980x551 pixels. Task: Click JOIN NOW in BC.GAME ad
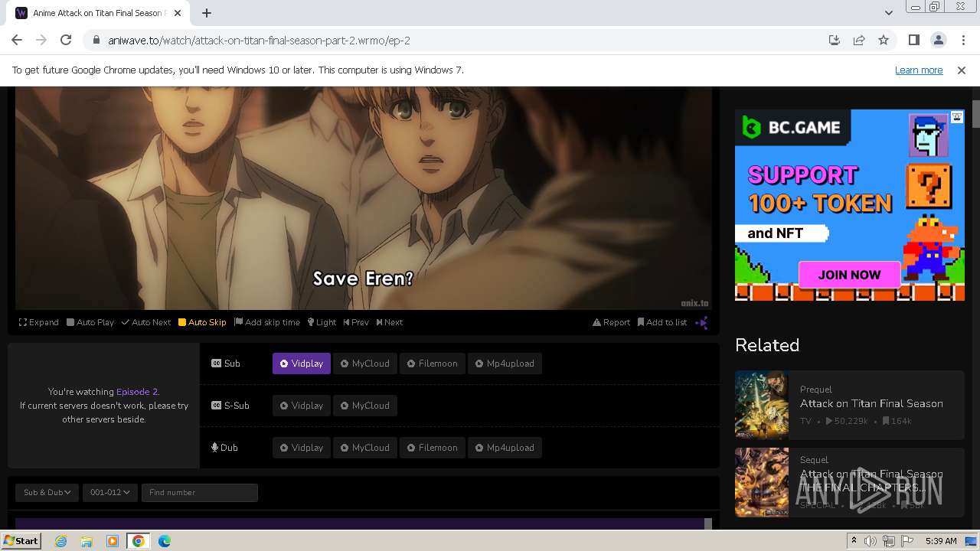(x=849, y=275)
